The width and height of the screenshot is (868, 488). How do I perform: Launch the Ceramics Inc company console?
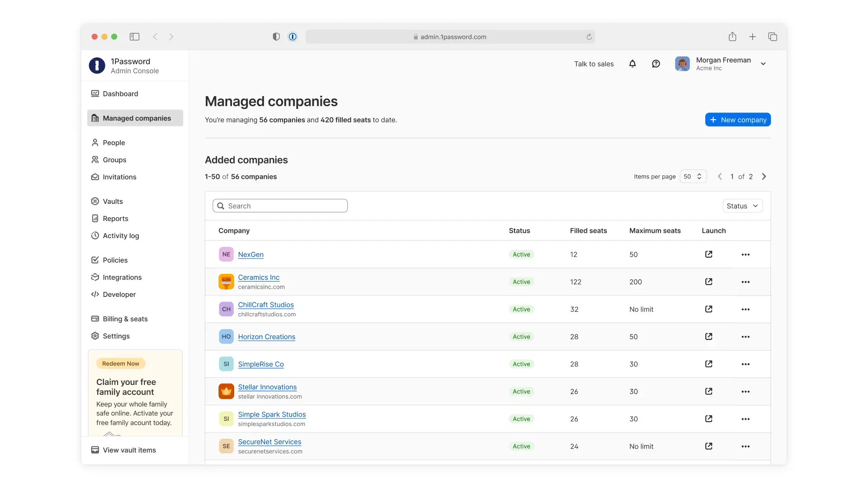point(708,282)
